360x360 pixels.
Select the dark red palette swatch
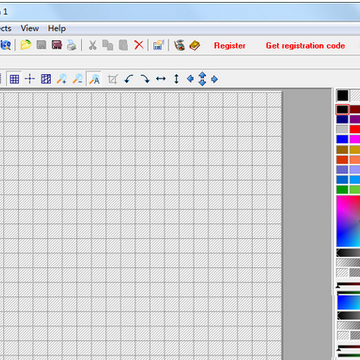pyautogui.click(x=355, y=109)
